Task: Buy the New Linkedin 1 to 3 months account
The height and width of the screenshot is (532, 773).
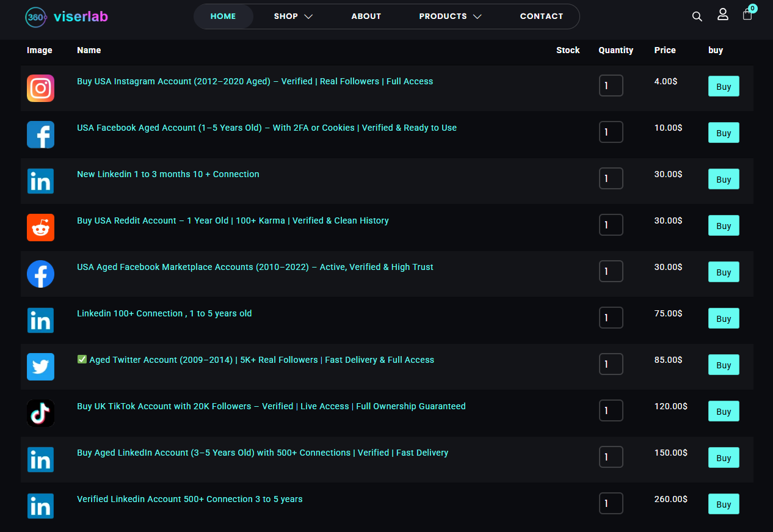Action: (724, 180)
